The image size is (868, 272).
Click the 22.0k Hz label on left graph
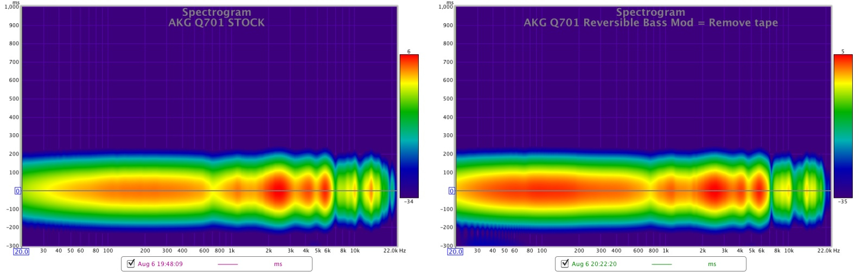click(394, 251)
